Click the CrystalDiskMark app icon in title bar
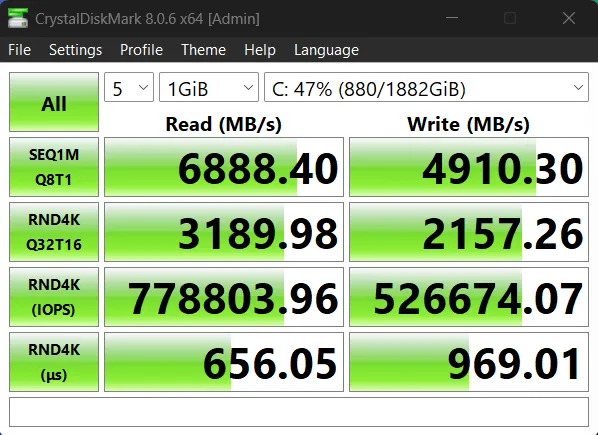Screen dimensions: 598x435 [x=18, y=18]
